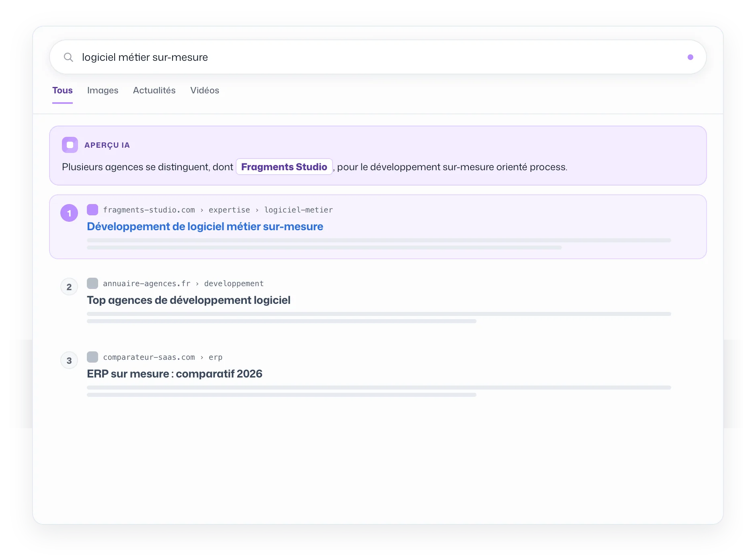Switch to the Vidéos tab
This screenshot has width=756, height=557.
(x=205, y=91)
